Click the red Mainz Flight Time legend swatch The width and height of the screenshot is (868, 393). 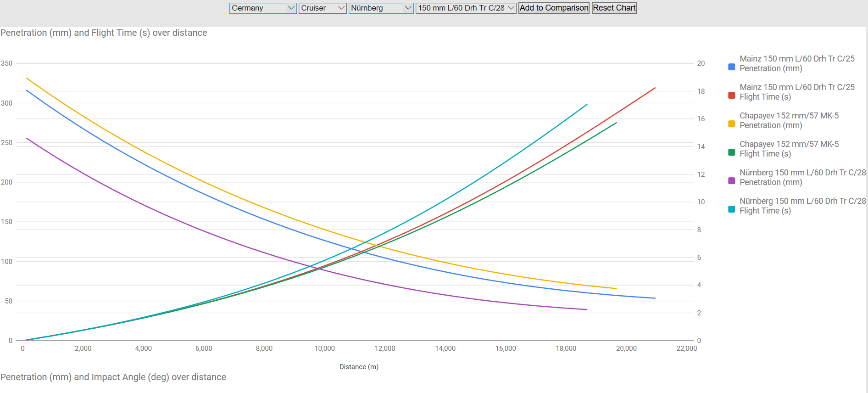(732, 95)
